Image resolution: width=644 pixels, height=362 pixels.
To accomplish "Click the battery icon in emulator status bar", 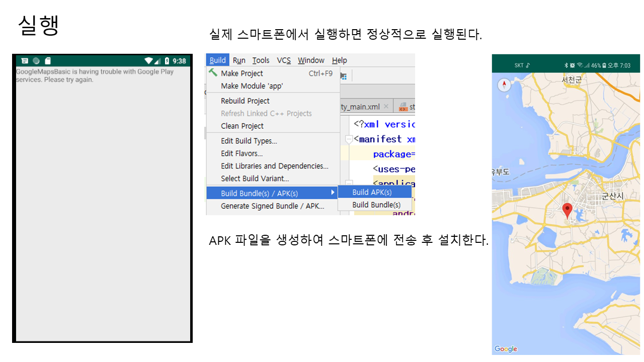I will (167, 61).
